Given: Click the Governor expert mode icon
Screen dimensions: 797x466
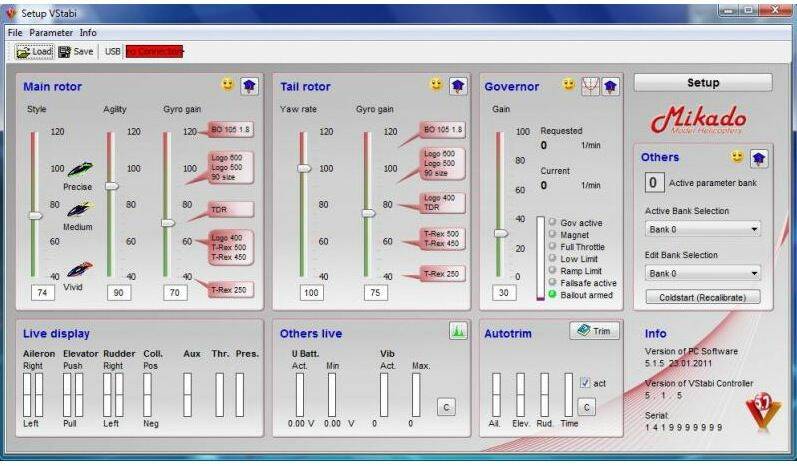Looking at the screenshot, I should [x=610, y=86].
